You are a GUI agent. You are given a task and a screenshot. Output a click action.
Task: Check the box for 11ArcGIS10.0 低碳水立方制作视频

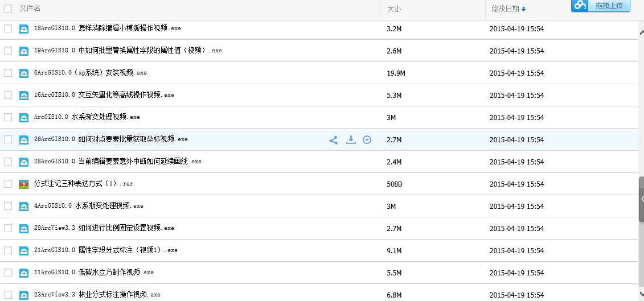pyautogui.click(x=8, y=272)
